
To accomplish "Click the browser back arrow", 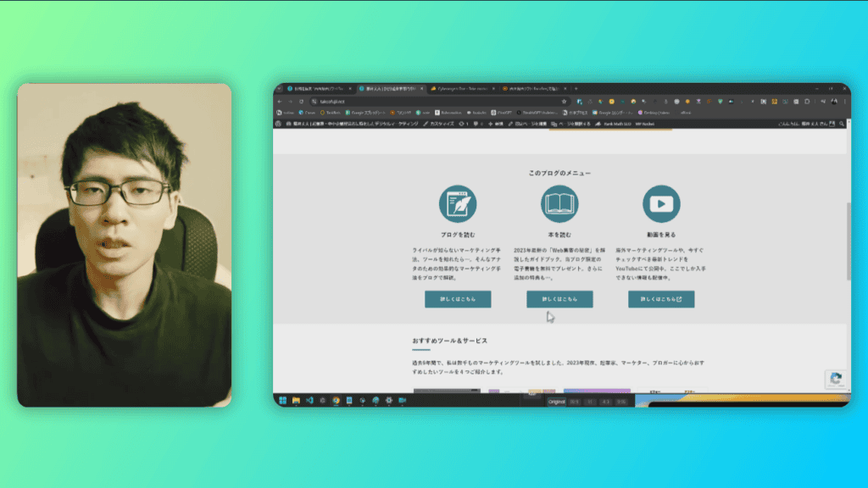I will 280,102.
